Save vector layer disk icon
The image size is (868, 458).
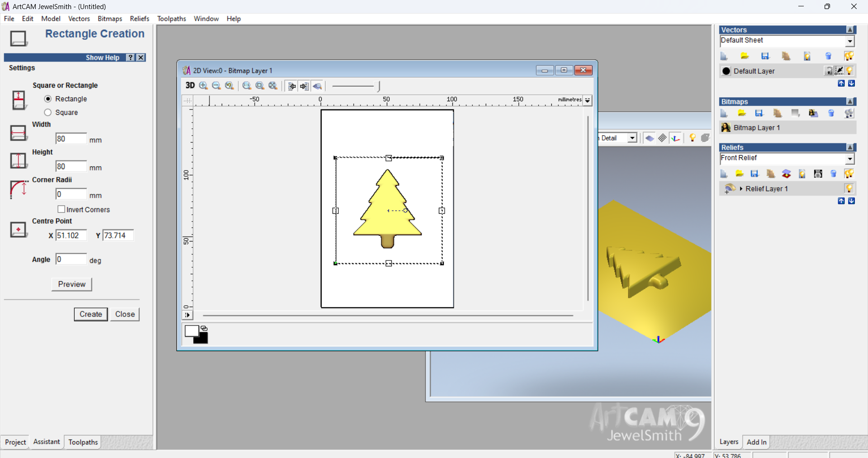[765, 56]
